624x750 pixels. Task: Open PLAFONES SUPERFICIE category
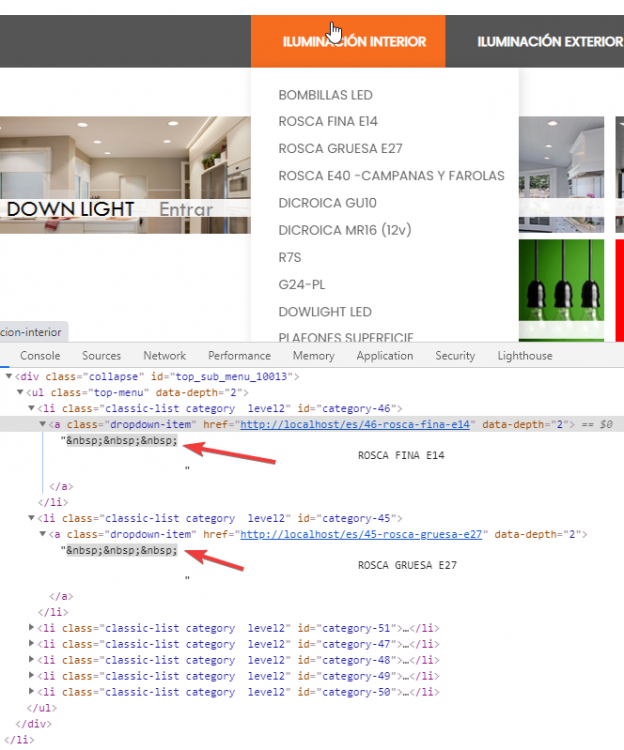point(346,337)
